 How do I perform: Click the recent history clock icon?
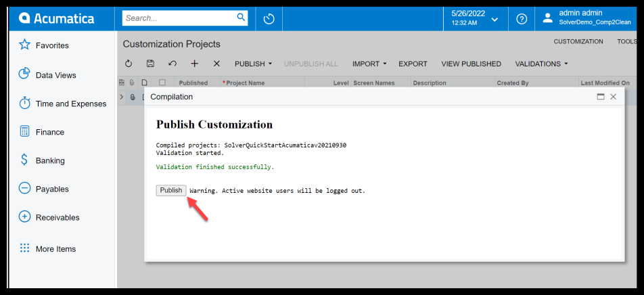pos(269,19)
